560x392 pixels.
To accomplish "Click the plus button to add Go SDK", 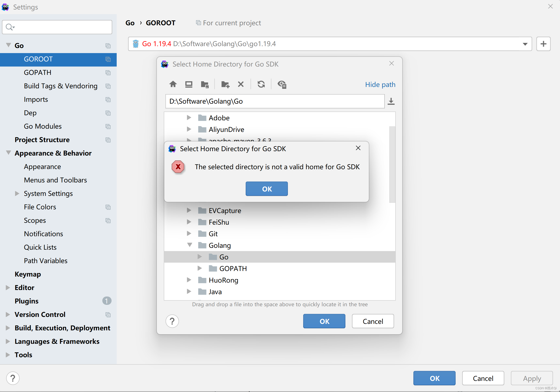I will coord(543,44).
